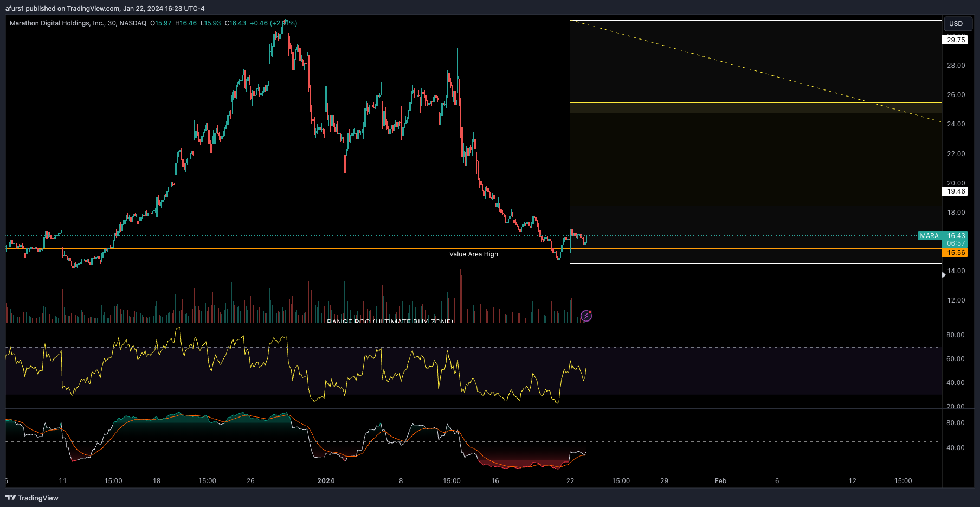Click the TradingView logo
The image size is (980, 507).
tap(32, 498)
